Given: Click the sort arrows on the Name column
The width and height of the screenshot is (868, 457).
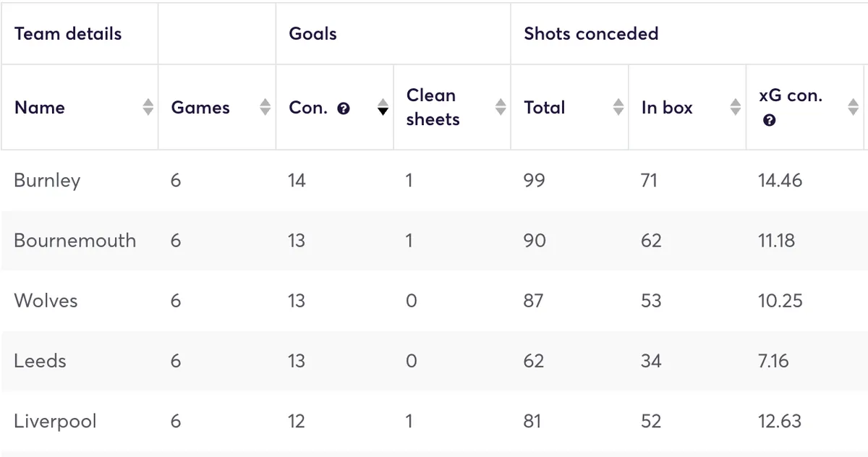Looking at the screenshot, I should pos(148,107).
